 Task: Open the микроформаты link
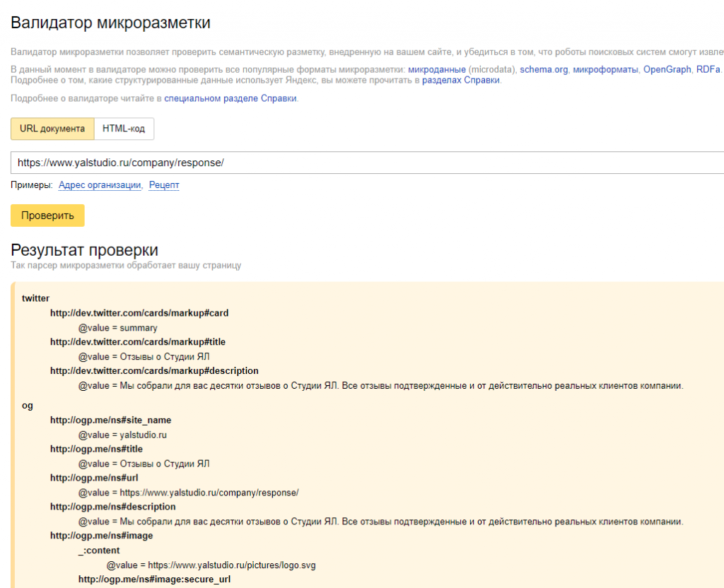[605, 70]
